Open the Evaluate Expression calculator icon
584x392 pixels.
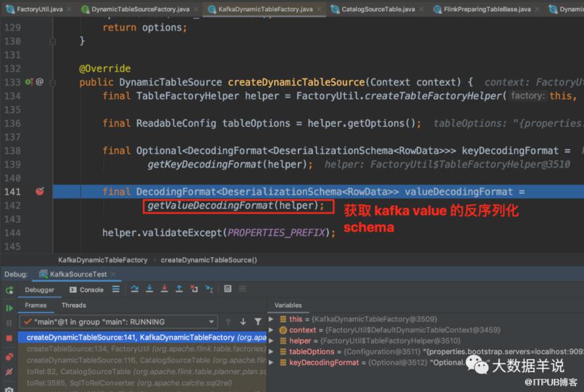pos(228,289)
